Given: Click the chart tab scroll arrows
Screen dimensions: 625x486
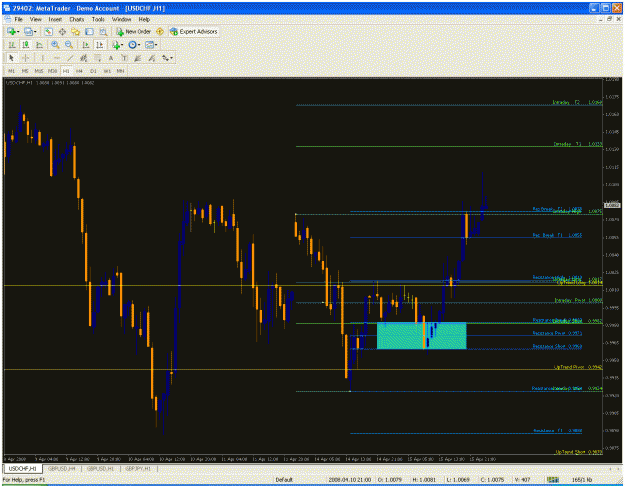Looking at the screenshot, I should click(615, 468).
